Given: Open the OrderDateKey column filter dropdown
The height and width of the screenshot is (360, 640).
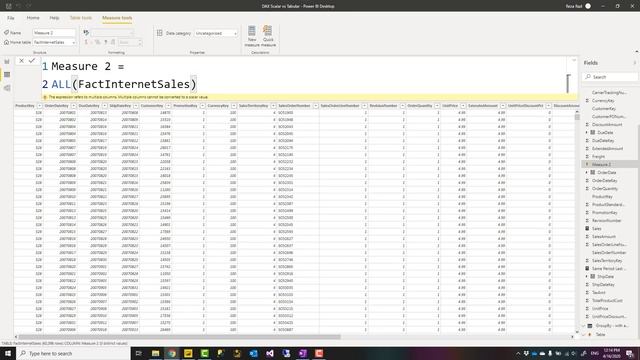Looking at the screenshot, I should pyautogui.click(x=73, y=106).
